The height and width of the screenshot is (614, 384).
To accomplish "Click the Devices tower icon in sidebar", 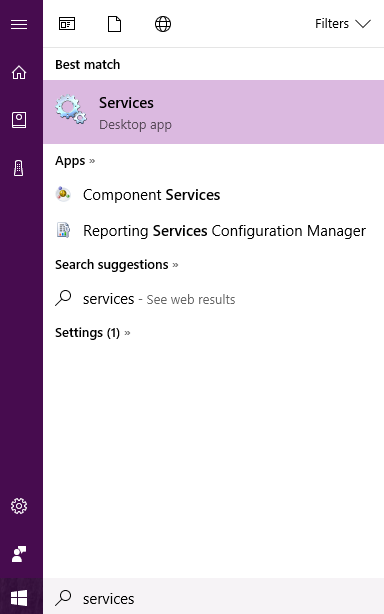I will (19, 168).
